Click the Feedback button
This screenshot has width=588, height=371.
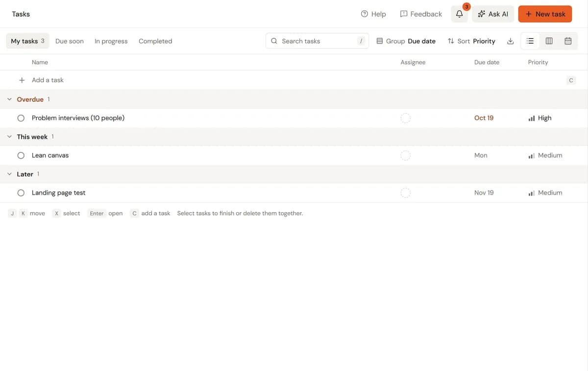(421, 14)
